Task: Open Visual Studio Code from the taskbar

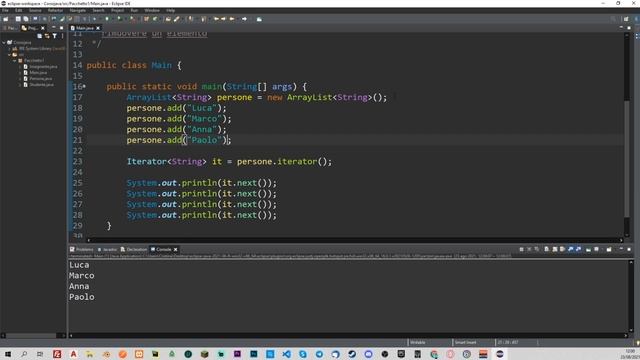Action: point(287,354)
